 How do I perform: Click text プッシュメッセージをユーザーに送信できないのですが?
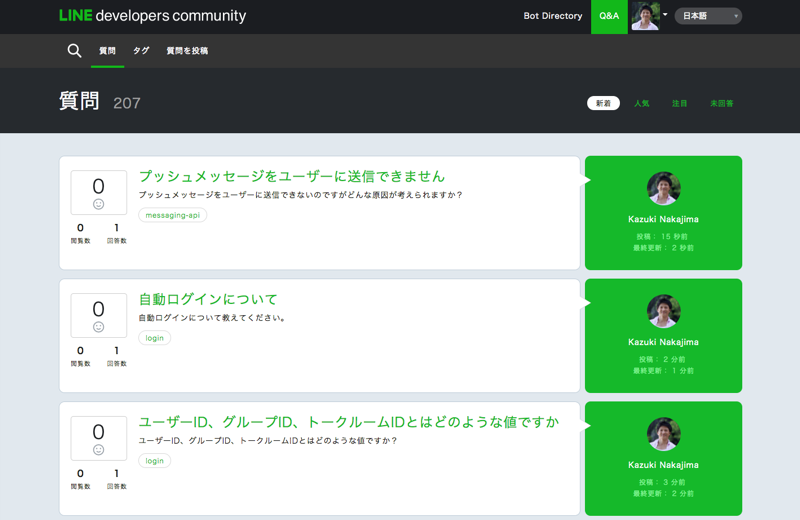(x=300, y=195)
